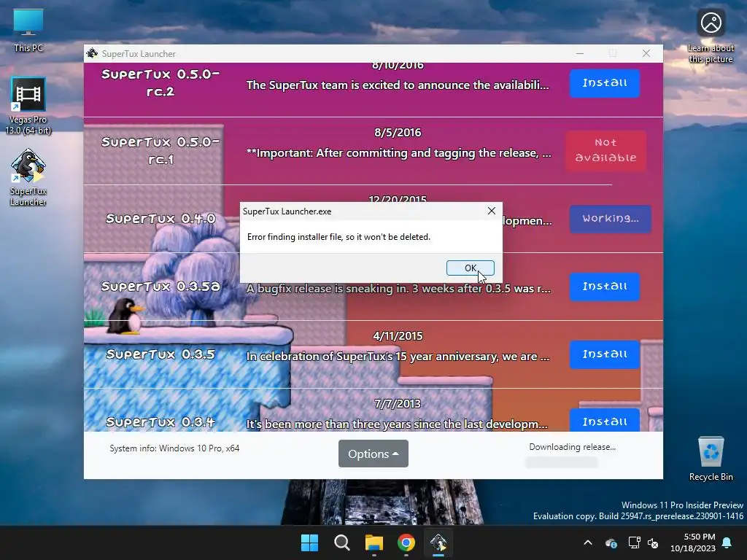This screenshot has width=747, height=560.
Task: Click the 4/11/2015 release date
Action: pos(398,335)
